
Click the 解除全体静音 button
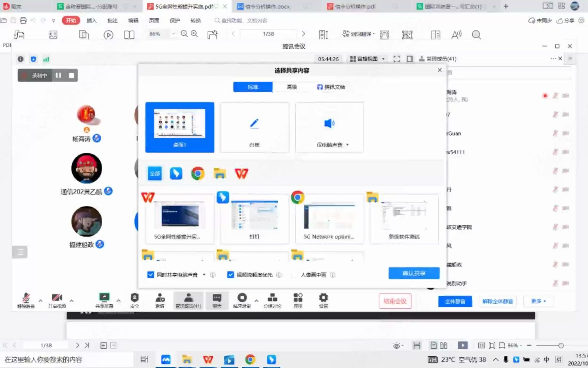pyautogui.click(x=497, y=301)
